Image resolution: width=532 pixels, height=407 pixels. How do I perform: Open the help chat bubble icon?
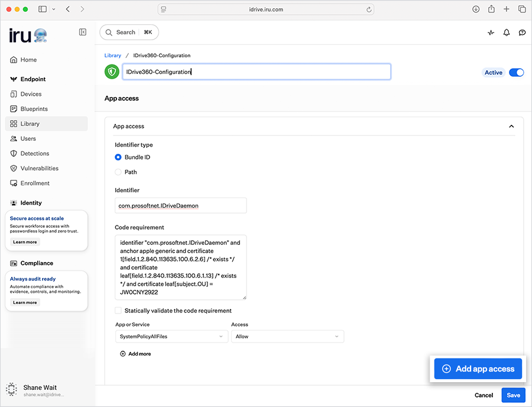pos(522,33)
